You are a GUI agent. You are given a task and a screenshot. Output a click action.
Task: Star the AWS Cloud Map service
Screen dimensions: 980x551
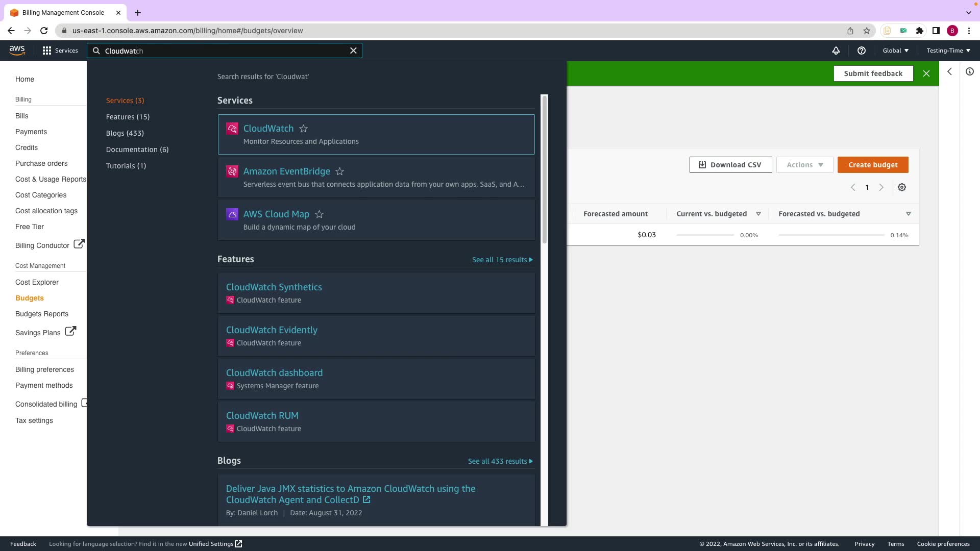pos(319,214)
